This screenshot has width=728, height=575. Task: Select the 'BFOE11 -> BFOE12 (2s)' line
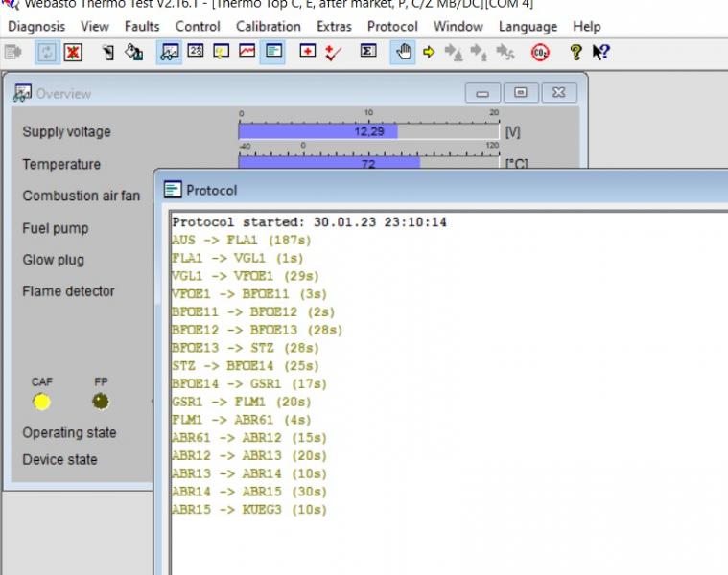click(x=253, y=312)
